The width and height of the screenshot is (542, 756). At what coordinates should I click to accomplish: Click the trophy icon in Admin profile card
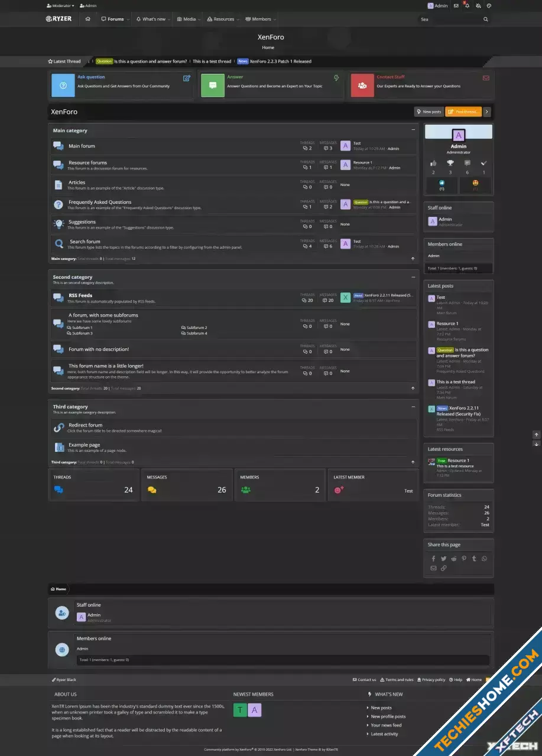point(450,163)
